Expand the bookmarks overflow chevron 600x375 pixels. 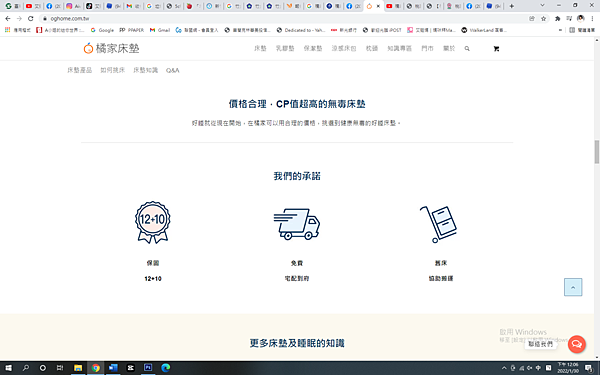point(561,30)
